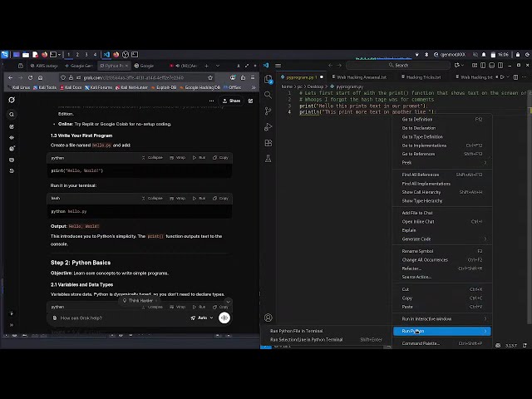Open the Kali applications menu in top panel
Screen dimensions: 532x399
(5, 54)
